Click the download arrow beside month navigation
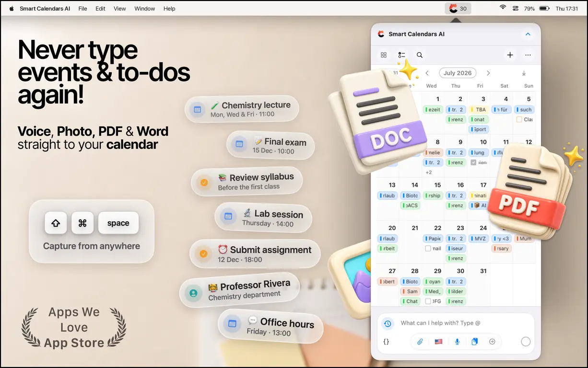 [524, 73]
